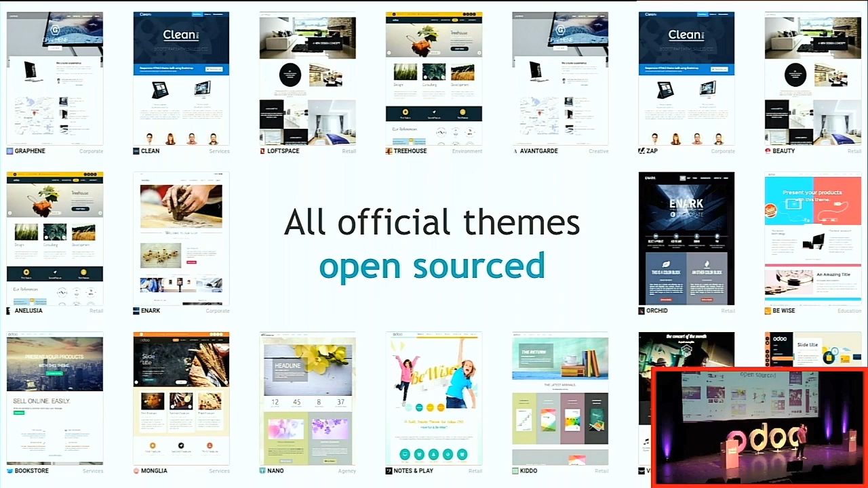Click the Loftspace theme icon
This screenshot has height=488, width=868.
tap(262, 151)
